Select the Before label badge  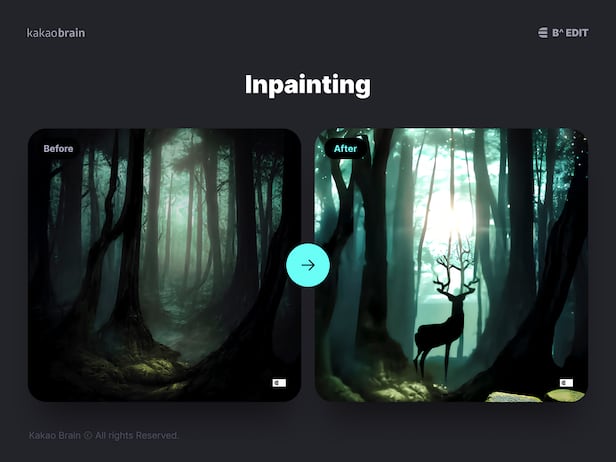point(58,149)
